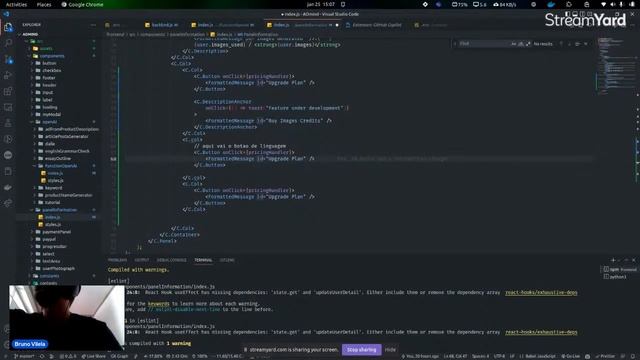Screen dimensions: 640x360
Task: Click the Explorer panel more actions ellipsis
Action: (93, 25)
